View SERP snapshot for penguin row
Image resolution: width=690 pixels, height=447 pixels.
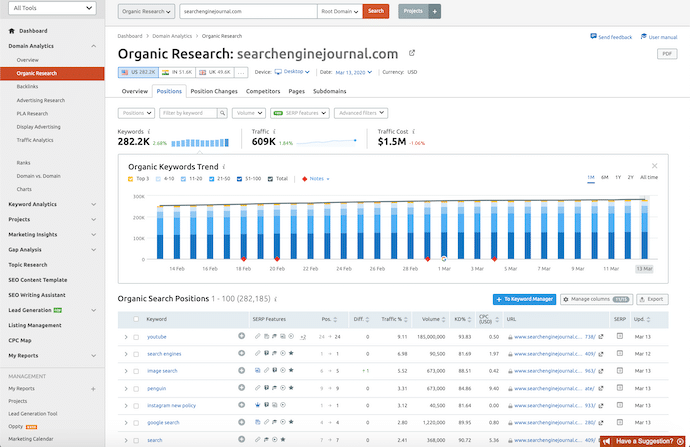(x=620, y=388)
